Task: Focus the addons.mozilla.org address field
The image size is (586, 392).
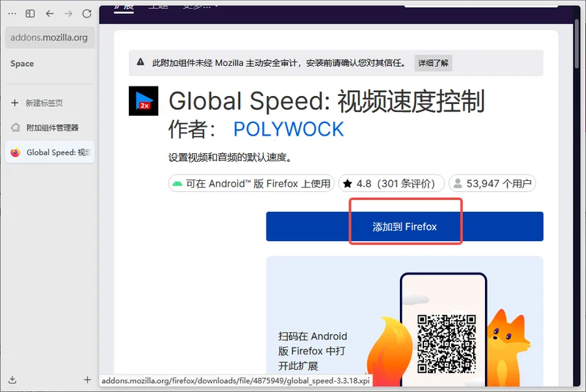Action: pyautogui.click(x=50, y=37)
